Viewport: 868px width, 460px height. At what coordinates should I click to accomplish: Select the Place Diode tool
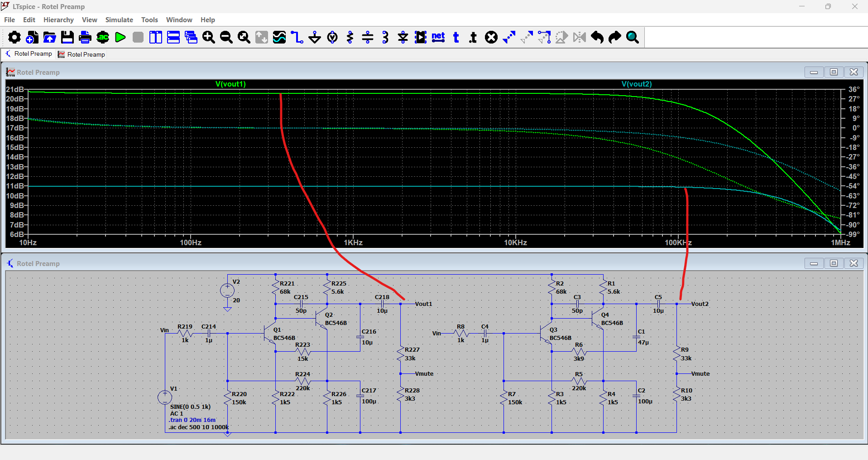[x=403, y=37]
